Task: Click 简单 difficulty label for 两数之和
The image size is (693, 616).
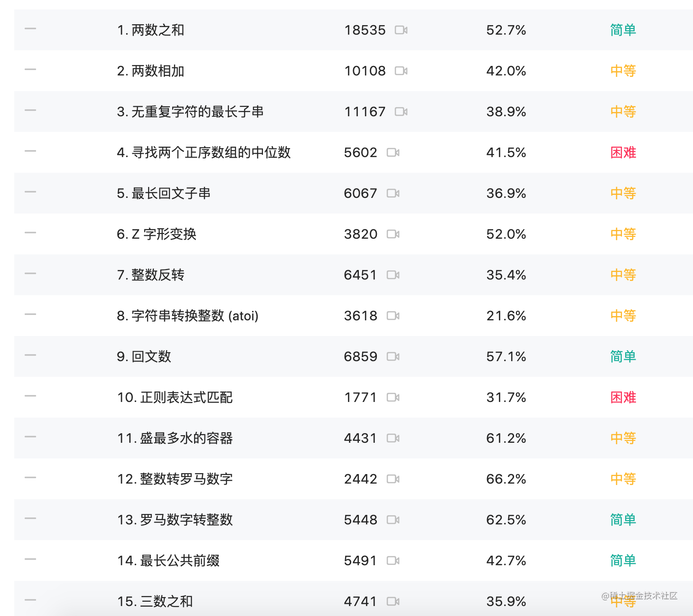Action: (x=623, y=30)
